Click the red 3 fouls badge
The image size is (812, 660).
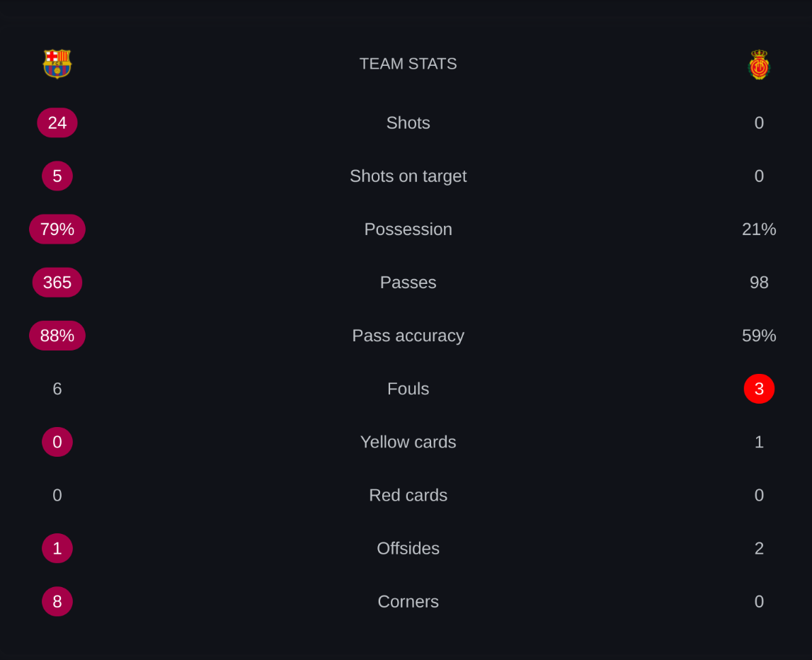point(759,389)
